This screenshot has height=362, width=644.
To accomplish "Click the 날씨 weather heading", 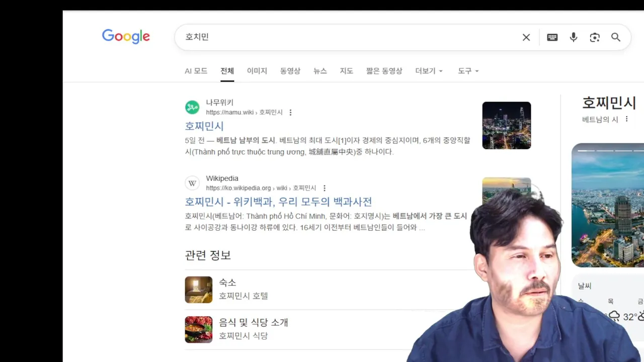I will [x=585, y=286].
